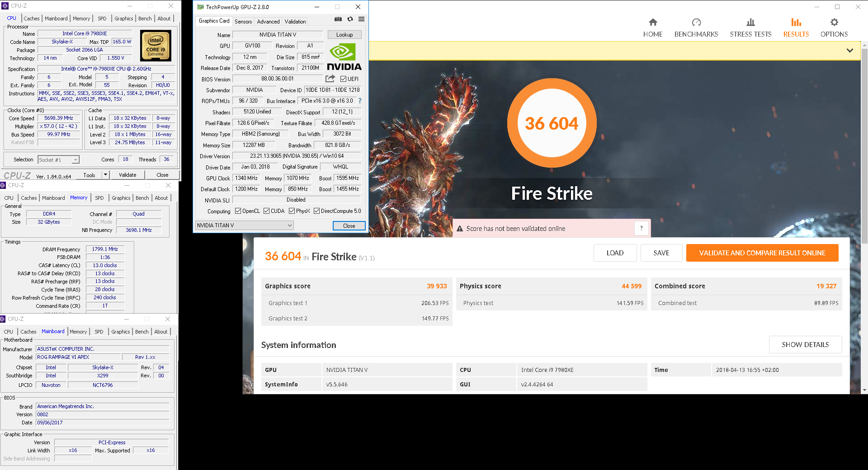Screen dimensions: 868x470
Task: Open the CPU-Z Tools dropdown arrow
Action: pos(105,175)
